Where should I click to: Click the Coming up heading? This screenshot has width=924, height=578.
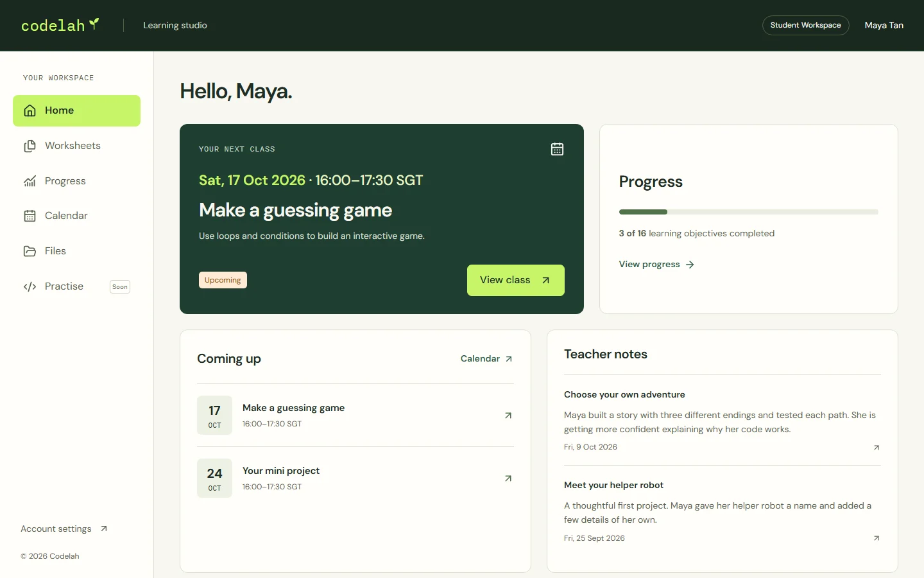[x=229, y=359]
